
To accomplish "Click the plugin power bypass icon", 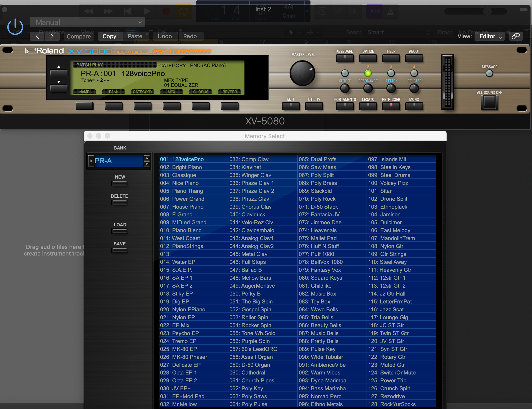I will point(15,27).
